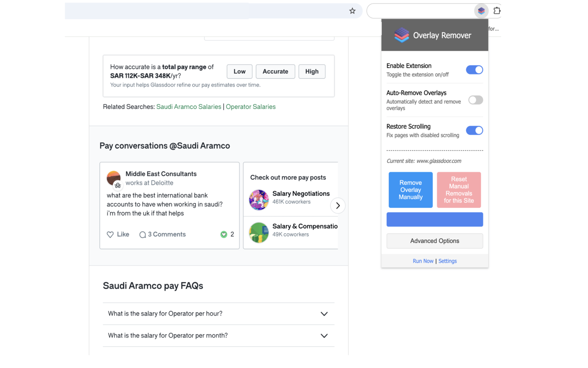Bookmark this page with the star icon

(x=352, y=11)
